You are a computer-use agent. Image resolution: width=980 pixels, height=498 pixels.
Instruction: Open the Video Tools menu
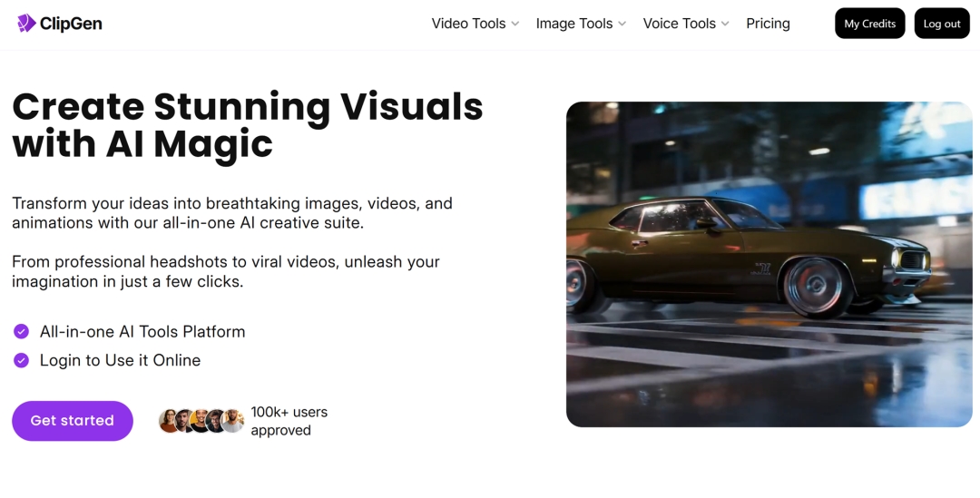click(468, 24)
